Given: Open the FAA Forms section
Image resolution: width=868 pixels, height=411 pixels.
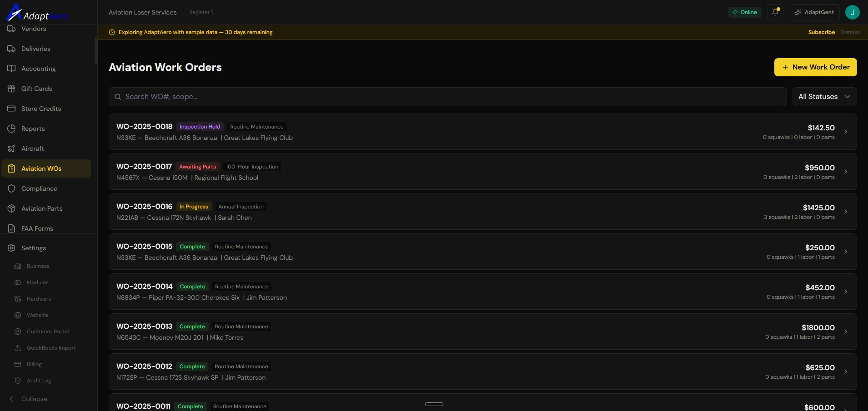Looking at the screenshot, I should coord(37,228).
